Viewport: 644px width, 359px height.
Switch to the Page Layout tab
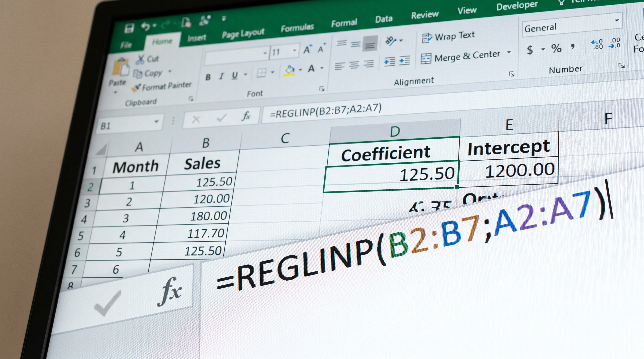pos(243,33)
